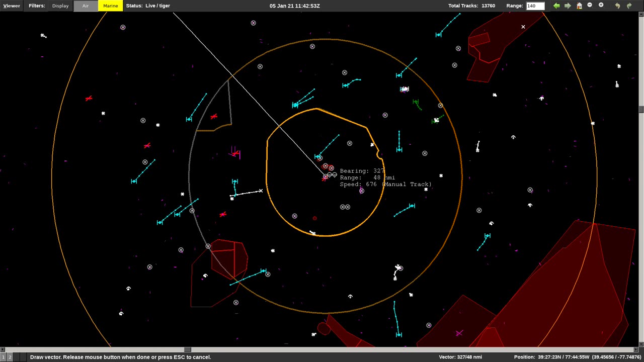
Task: Toggle the yellow Marine filter
Action: coord(110,6)
